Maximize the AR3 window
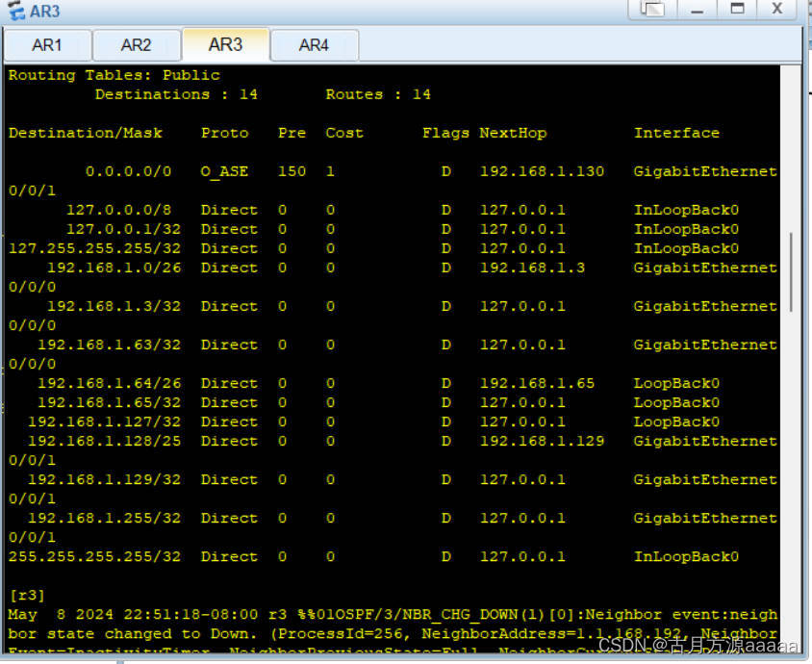Image resolution: width=812 pixels, height=664 pixels. click(x=737, y=9)
